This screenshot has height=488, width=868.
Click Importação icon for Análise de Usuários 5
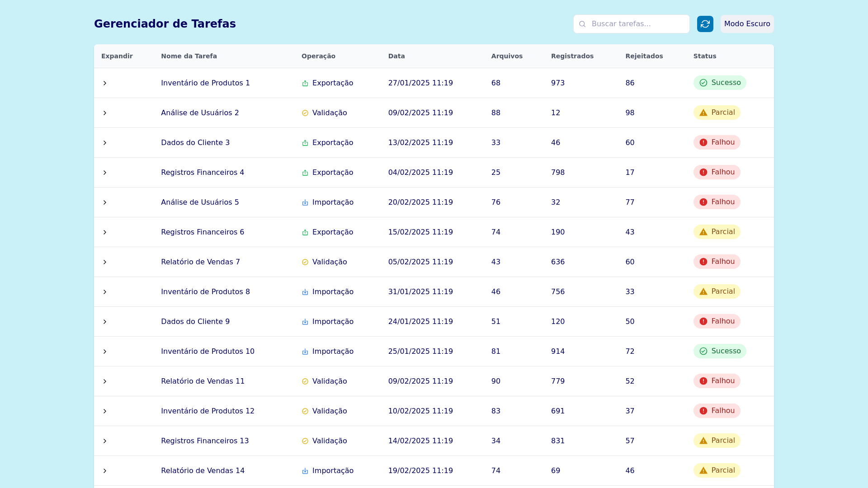tap(305, 202)
